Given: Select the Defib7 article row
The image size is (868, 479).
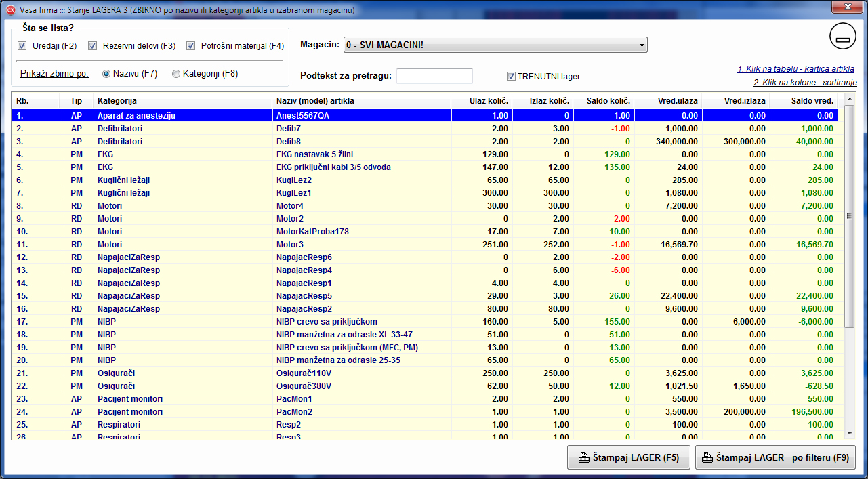Looking at the screenshot, I should [x=425, y=129].
